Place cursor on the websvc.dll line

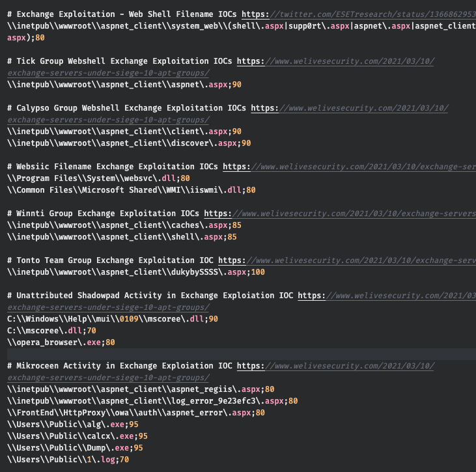coord(98,178)
